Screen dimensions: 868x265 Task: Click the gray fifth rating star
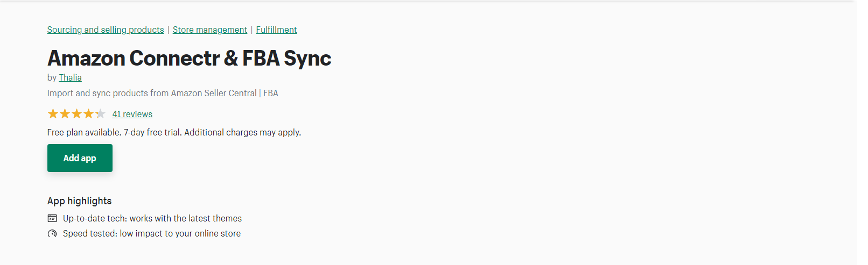click(100, 113)
